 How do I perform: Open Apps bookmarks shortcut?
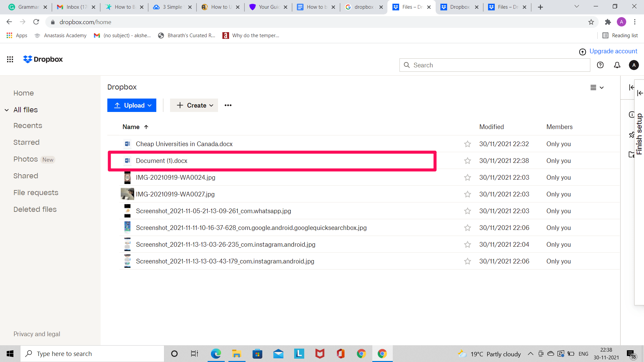[17, 36]
